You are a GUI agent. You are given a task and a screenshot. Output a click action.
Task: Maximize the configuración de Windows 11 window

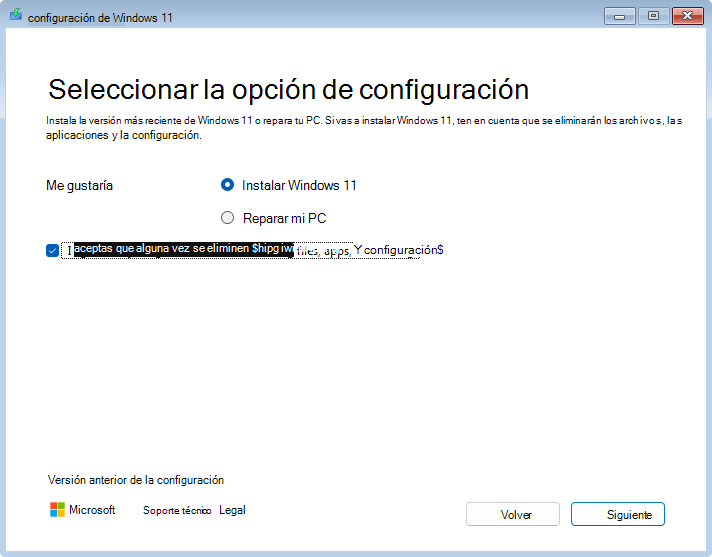point(653,16)
